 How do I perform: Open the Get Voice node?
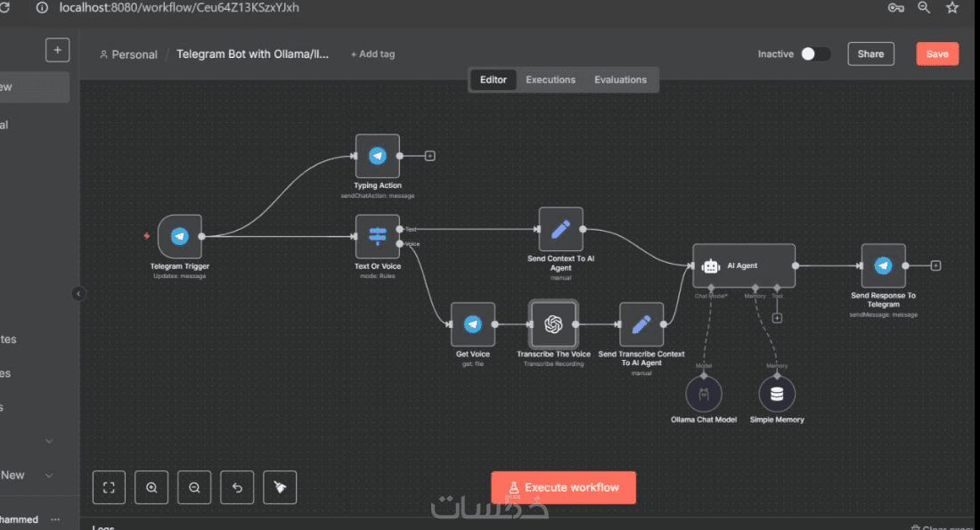[x=472, y=324]
